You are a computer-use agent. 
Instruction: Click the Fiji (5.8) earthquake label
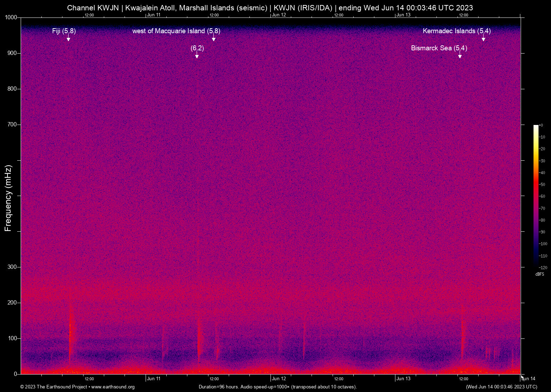(x=64, y=31)
